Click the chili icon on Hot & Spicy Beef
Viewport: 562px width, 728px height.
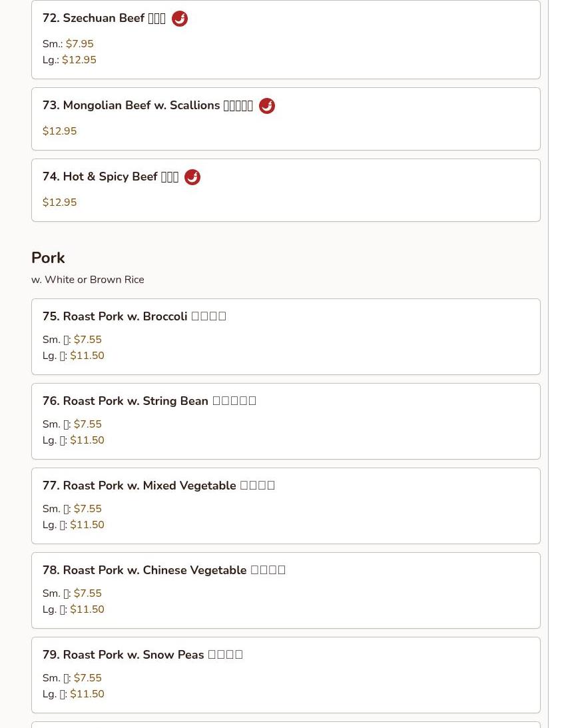point(192,177)
